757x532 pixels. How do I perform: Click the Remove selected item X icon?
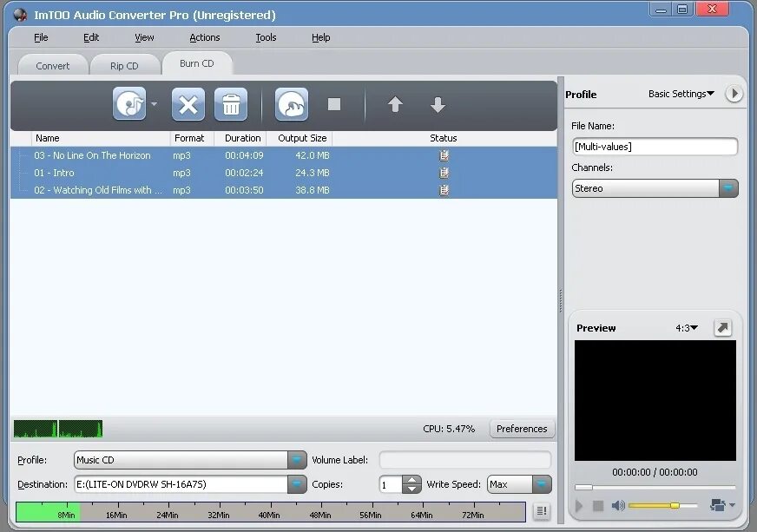(x=188, y=104)
